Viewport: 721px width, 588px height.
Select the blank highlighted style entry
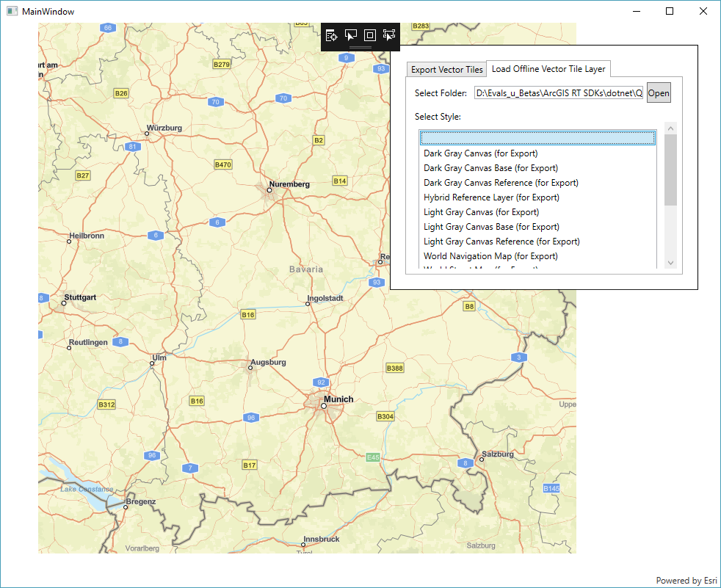(x=537, y=138)
